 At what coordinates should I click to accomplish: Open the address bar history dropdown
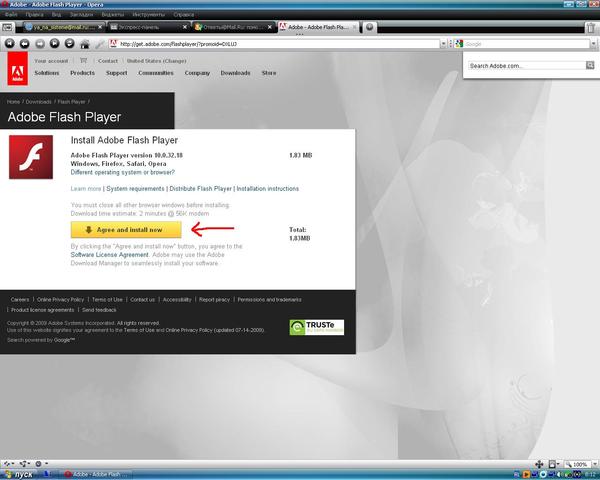(443, 44)
